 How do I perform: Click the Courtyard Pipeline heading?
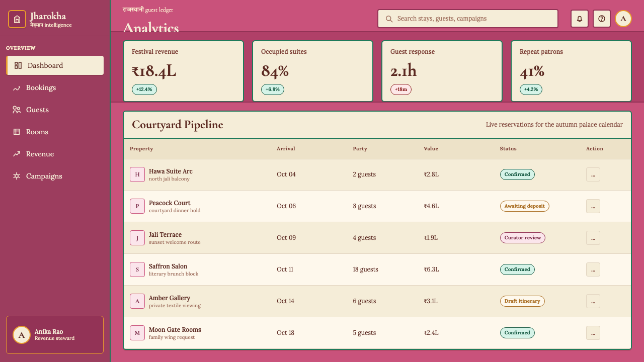tap(178, 125)
